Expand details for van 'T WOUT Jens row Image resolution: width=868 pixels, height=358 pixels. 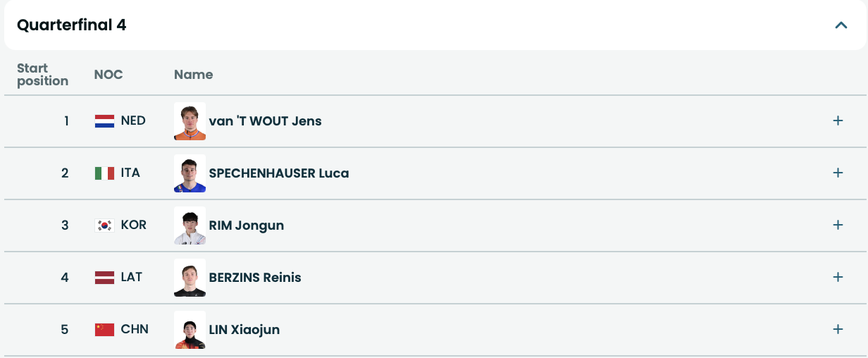coord(838,121)
